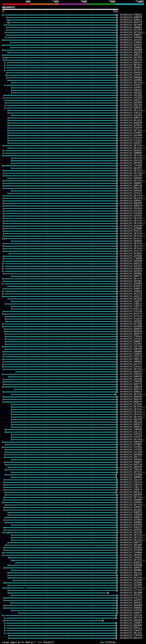Open hit UniRef100_O96066
The image size is (146, 644).
click(131, 460)
